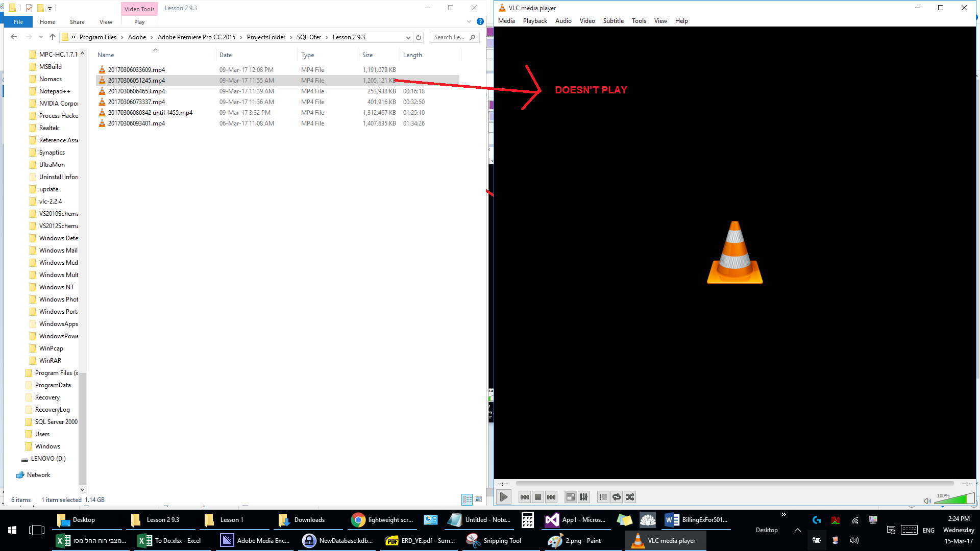Expand the File Explorer ribbon chevron
This screenshot has width=980, height=551.
click(469, 21)
